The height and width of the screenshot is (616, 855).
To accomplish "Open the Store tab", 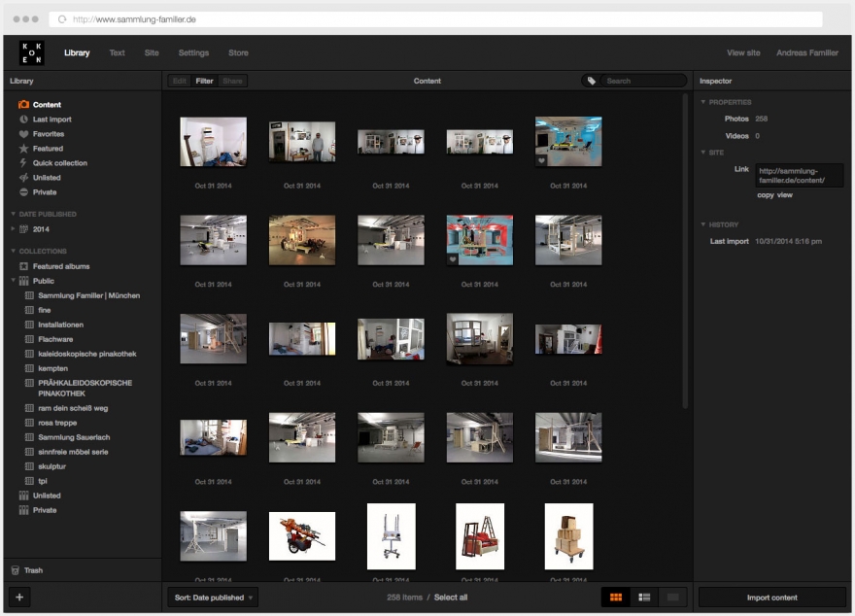I will pyautogui.click(x=238, y=52).
